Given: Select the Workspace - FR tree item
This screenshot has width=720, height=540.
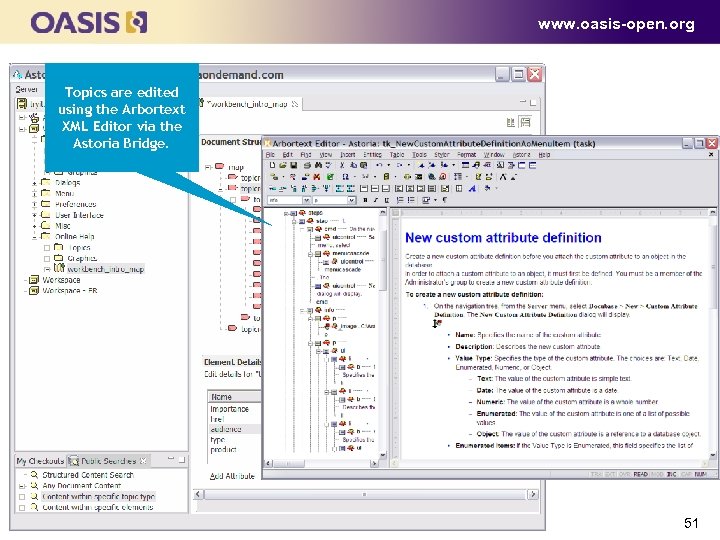Looking at the screenshot, I should pos(70,291).
